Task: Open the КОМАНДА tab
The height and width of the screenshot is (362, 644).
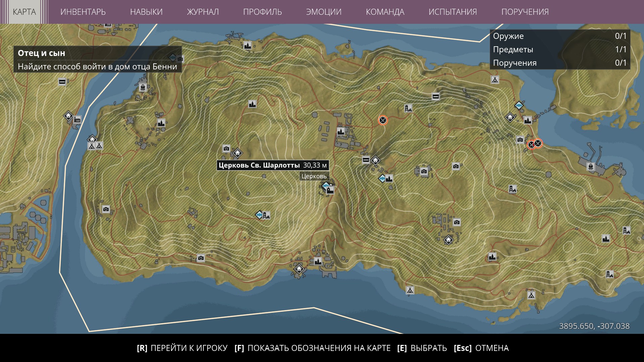Action: click(x=385, y=12)
